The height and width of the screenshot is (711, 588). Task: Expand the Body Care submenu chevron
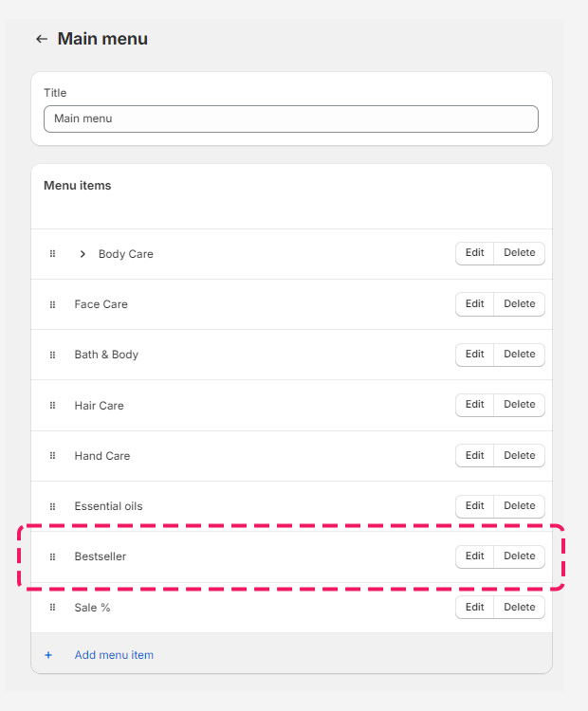click(83, 254)
